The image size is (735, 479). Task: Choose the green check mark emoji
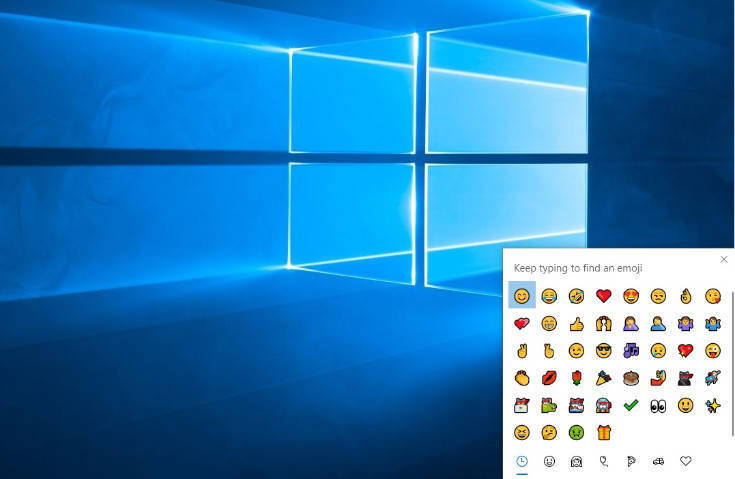coord(630,405)
